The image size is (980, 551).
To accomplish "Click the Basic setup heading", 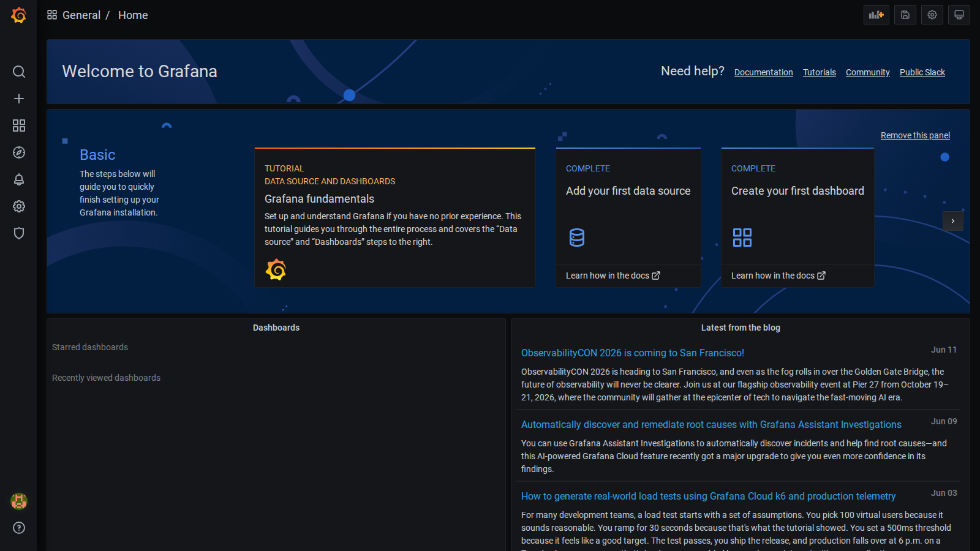I will click(x=97, y=155).
